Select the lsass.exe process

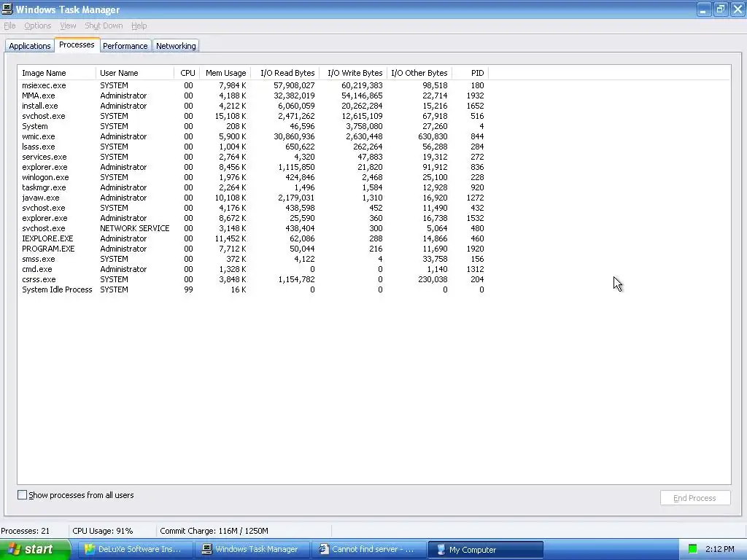[253, 147]
